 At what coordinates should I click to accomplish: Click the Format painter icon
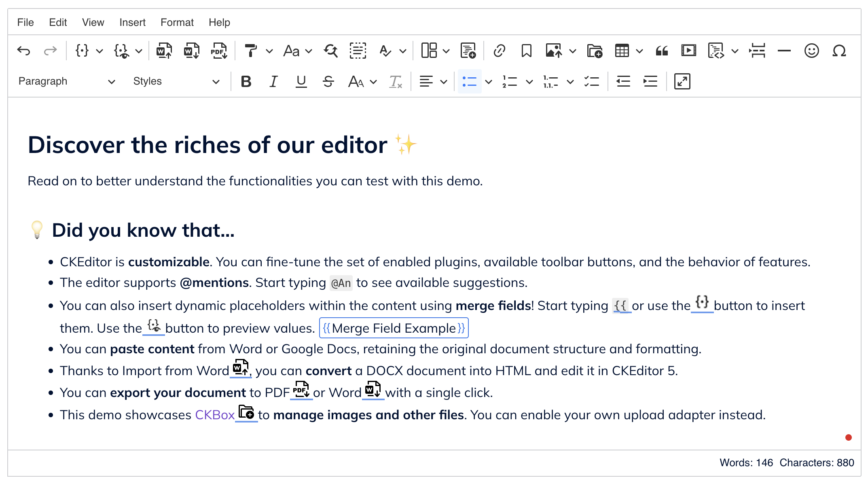[251, 51]
